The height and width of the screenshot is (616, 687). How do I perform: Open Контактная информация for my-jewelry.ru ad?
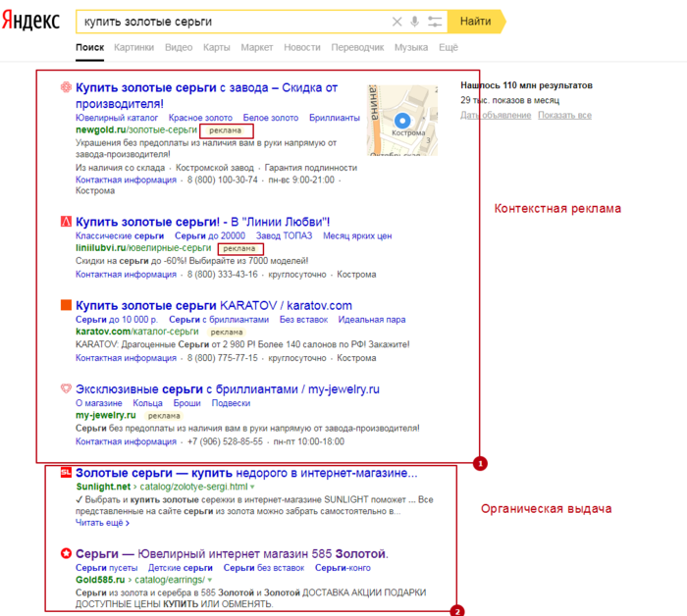(x=126, y=441)
